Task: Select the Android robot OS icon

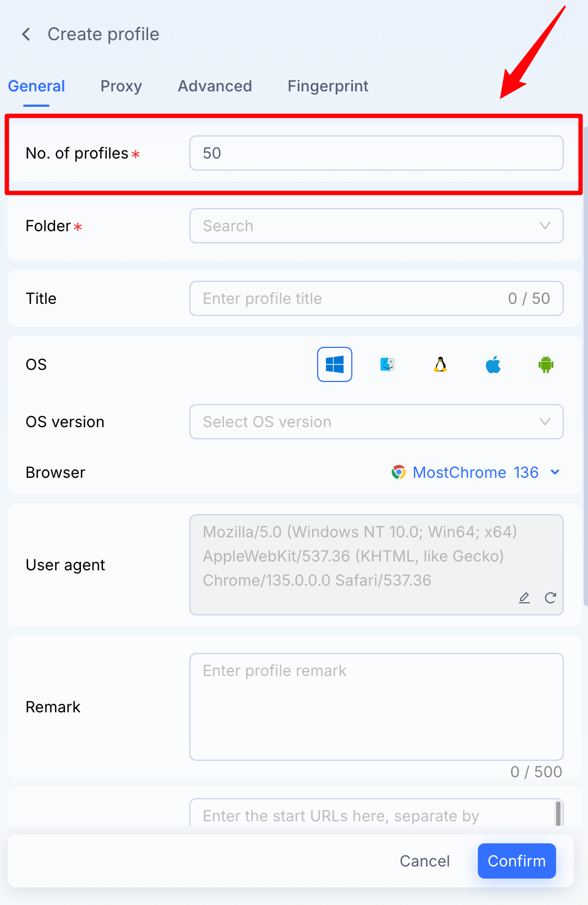Action: 546,364
